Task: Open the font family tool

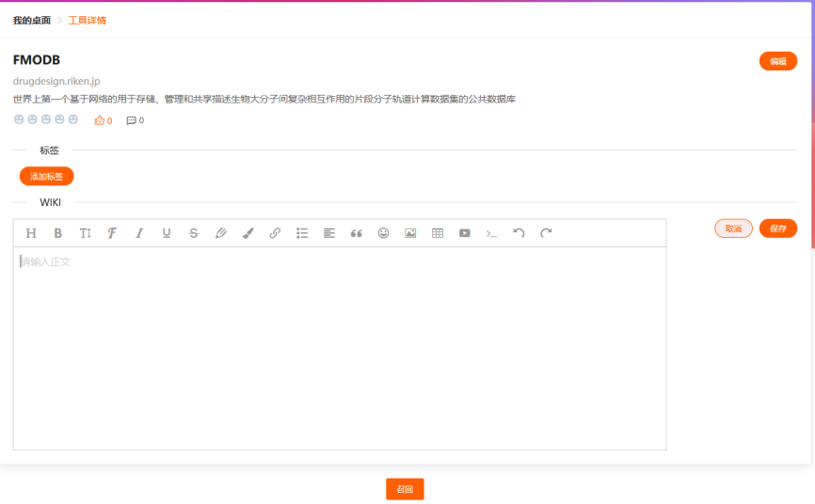Action: (112, 233)
